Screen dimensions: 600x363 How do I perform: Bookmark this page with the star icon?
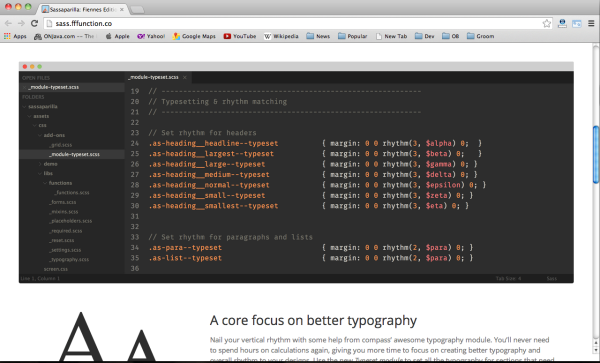(546, 23)
